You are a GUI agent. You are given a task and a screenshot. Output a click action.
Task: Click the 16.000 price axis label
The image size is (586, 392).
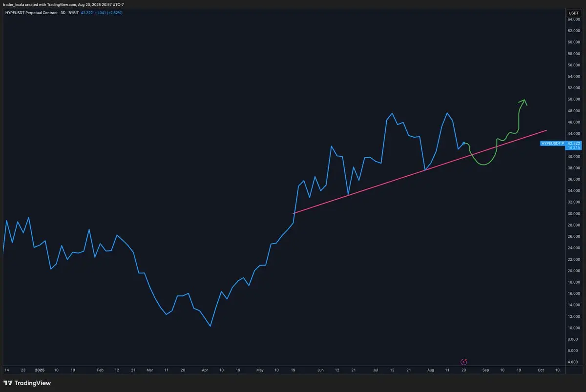573,294
